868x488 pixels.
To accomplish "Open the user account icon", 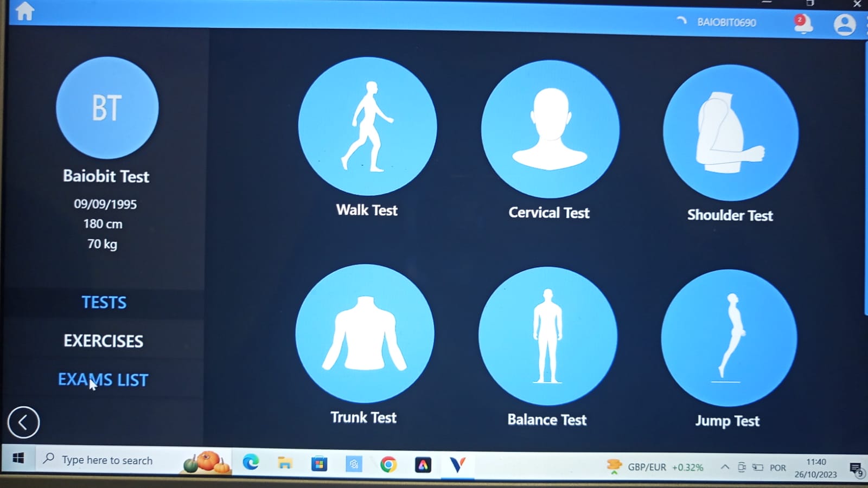I will tap(844, 25).
